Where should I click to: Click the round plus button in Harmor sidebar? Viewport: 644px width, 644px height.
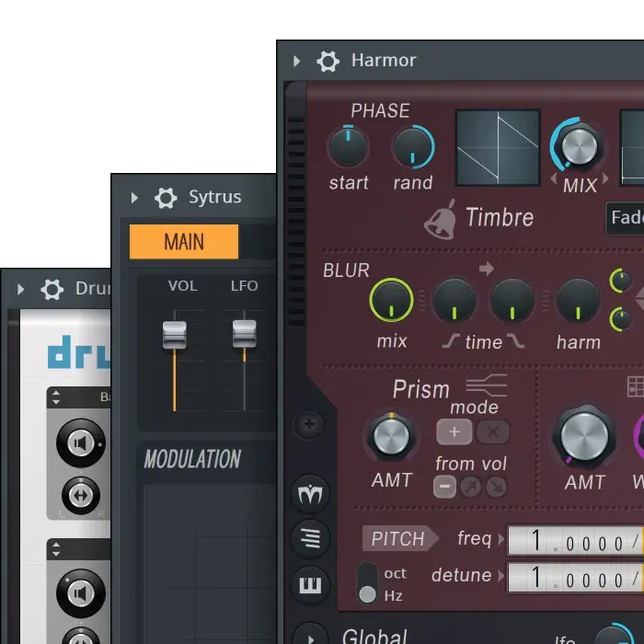(x=309, y=424)
